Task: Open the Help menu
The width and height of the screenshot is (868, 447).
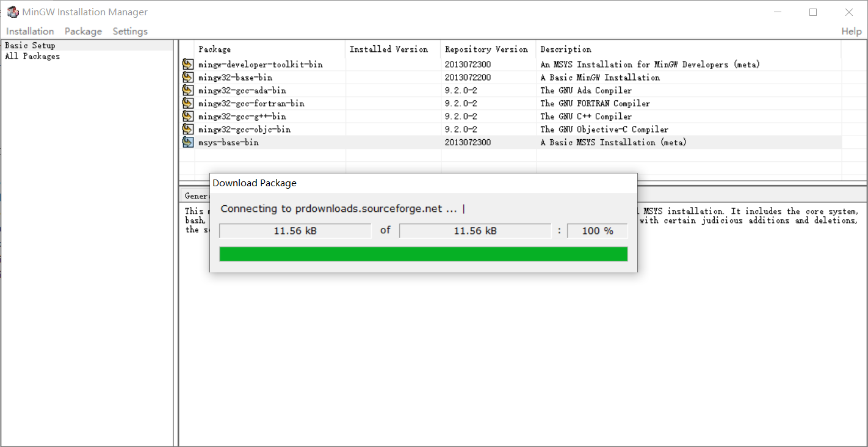Action: click(x=852, y=31)
